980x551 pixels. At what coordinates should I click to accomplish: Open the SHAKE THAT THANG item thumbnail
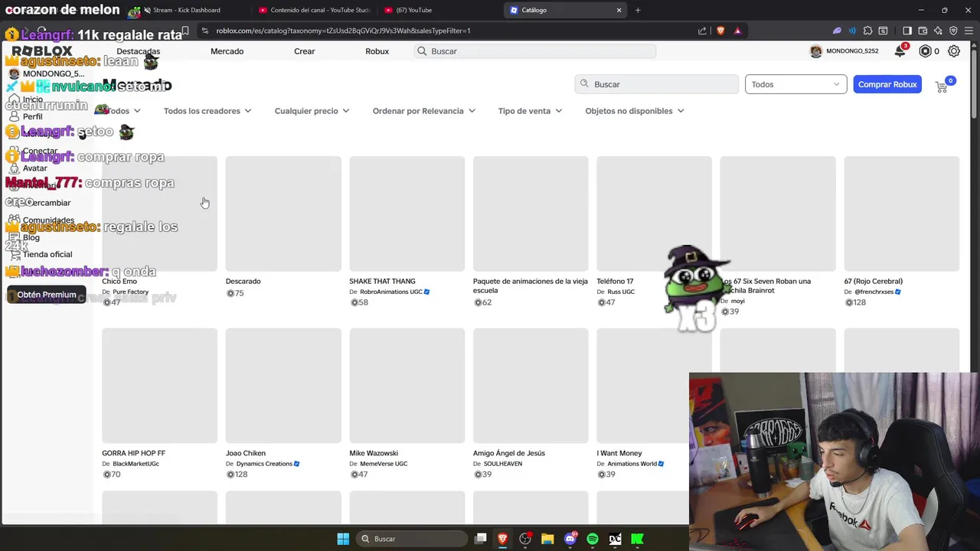[x=407, y=214]
